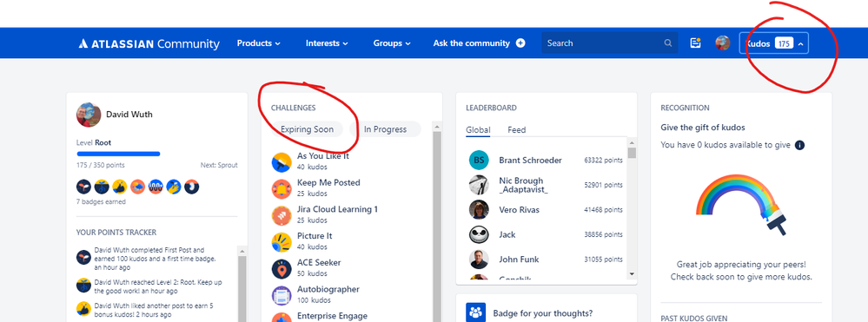Open the Picture It challenge
868x322 pixels.
[x=315, y=236]
